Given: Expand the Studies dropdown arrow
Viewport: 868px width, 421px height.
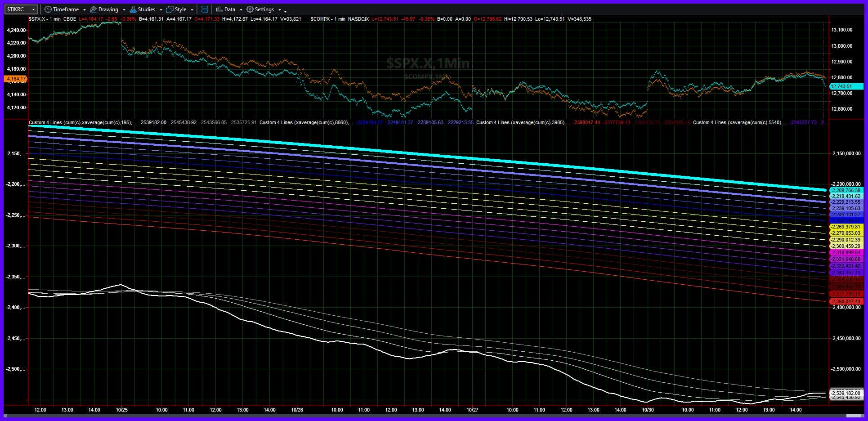Looking at the screenshot, I should coord(161,9).
